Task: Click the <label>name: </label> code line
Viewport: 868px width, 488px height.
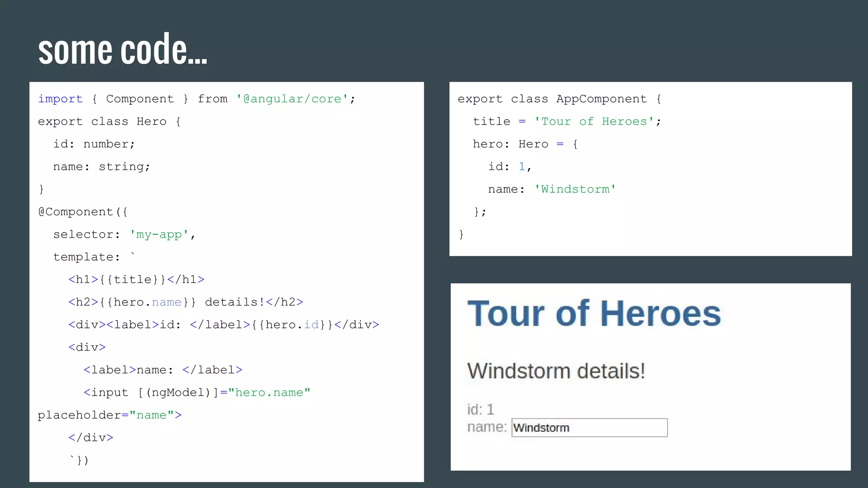Action: click(163, 370)
